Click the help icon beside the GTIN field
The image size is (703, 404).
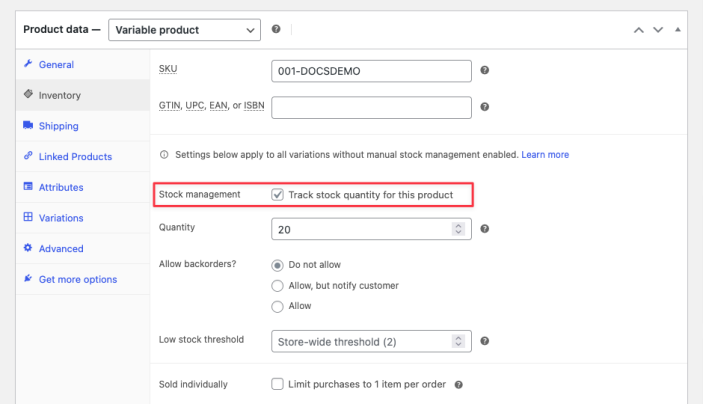[484, 107]
